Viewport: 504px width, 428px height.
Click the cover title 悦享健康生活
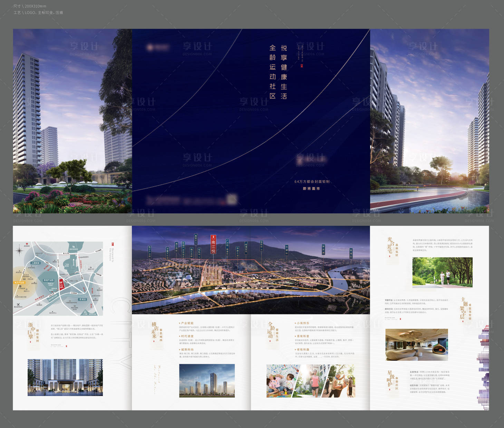click(284, 72)
